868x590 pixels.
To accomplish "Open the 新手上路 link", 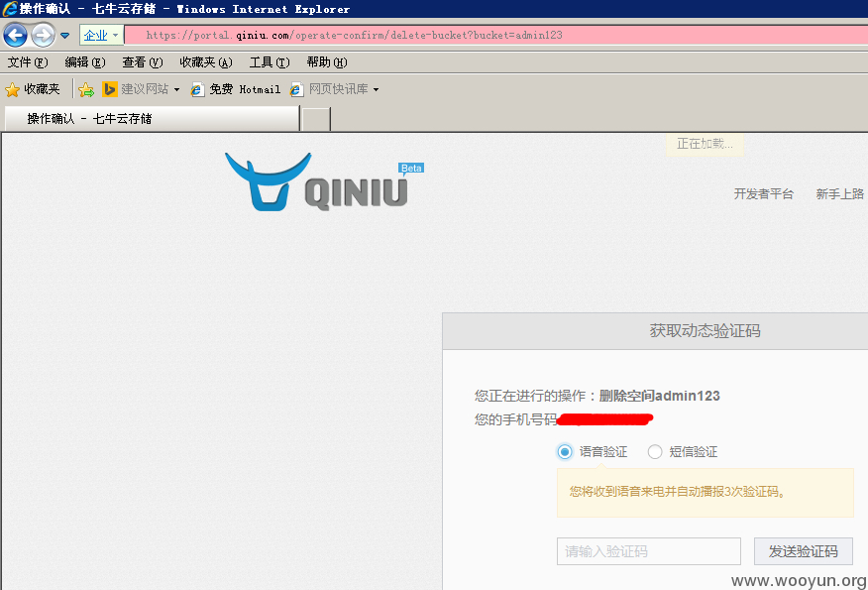I will (840, 194).
